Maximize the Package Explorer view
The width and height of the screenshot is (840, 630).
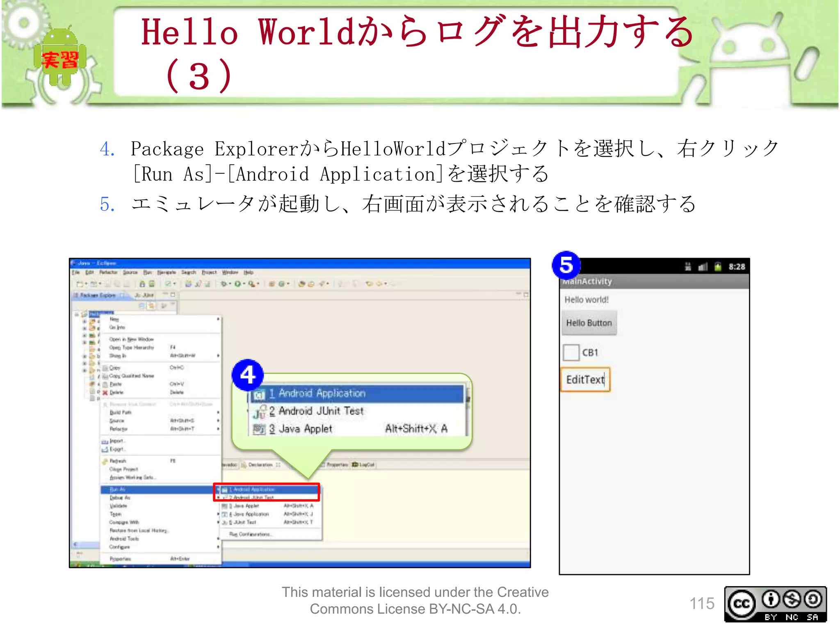(x=173, y=294)
